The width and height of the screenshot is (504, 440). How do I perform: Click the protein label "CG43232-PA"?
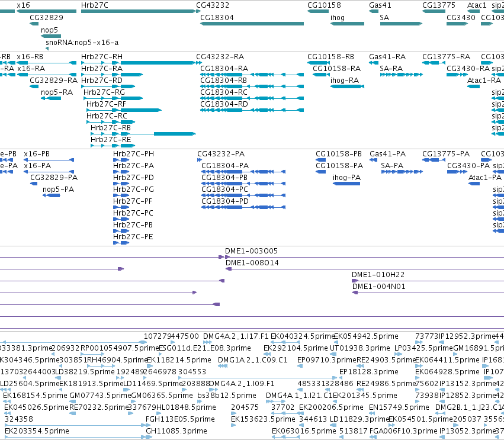click(x=221, y=154)
